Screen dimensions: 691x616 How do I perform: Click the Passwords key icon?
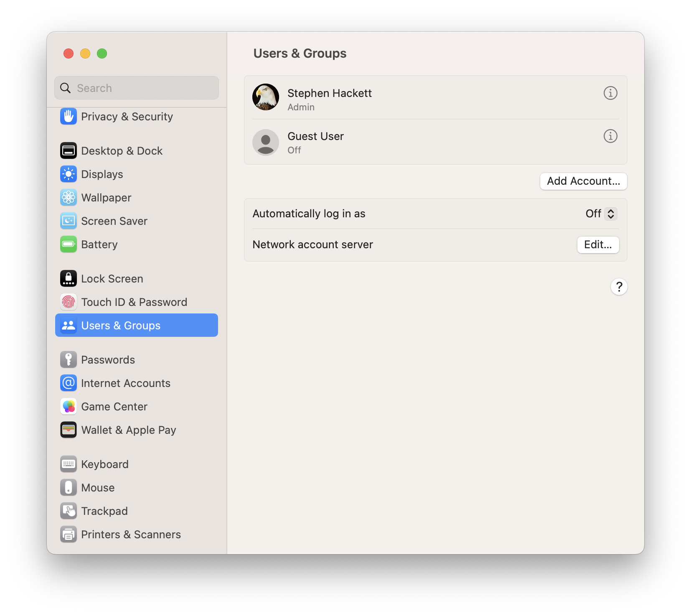[69, 360]
